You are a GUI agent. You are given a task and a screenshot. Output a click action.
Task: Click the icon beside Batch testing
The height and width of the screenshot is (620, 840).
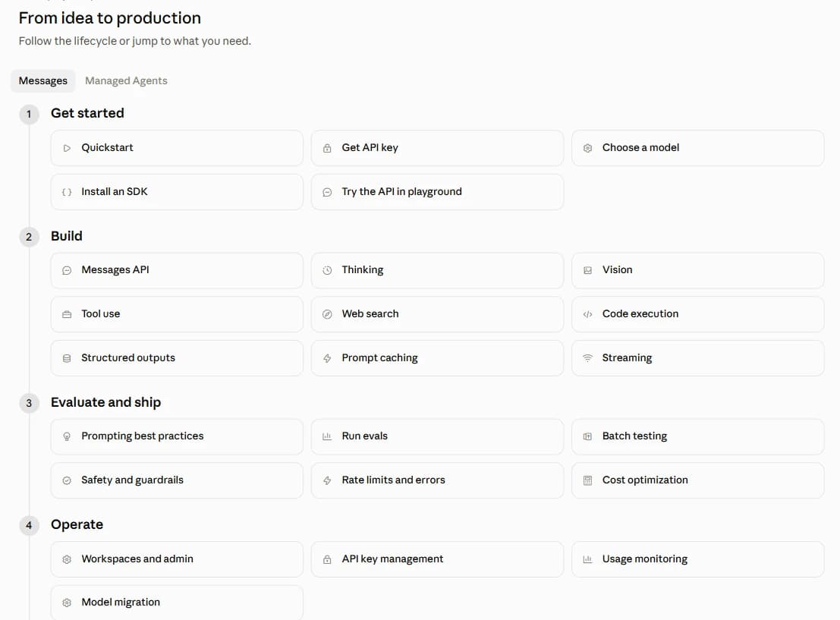pyautogui.click(x=587, y=437)
